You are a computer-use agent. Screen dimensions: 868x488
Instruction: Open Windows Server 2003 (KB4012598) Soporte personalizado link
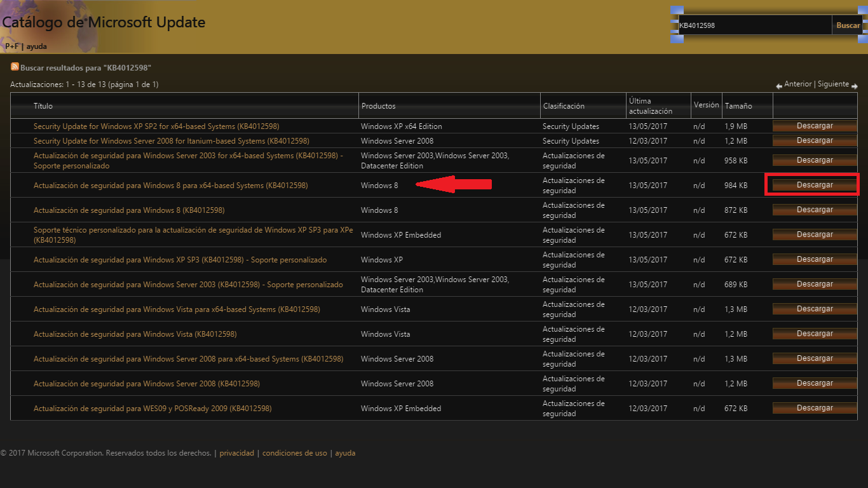188,285
